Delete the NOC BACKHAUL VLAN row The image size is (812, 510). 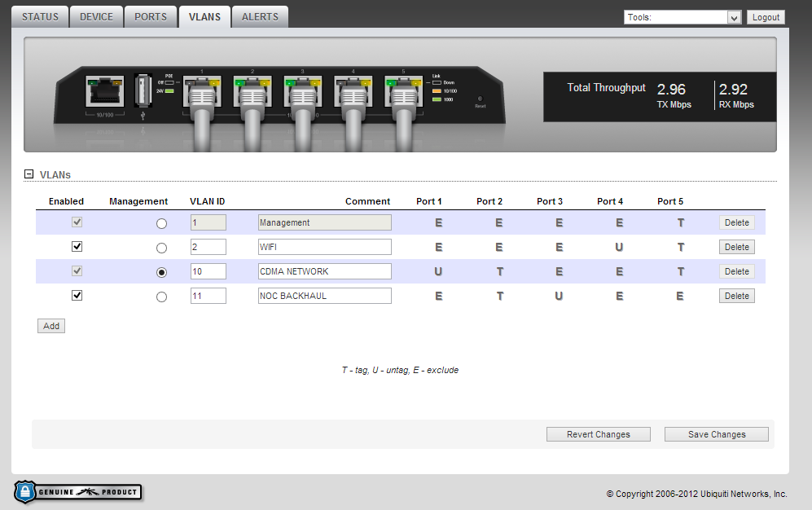[x=737, y=296]
